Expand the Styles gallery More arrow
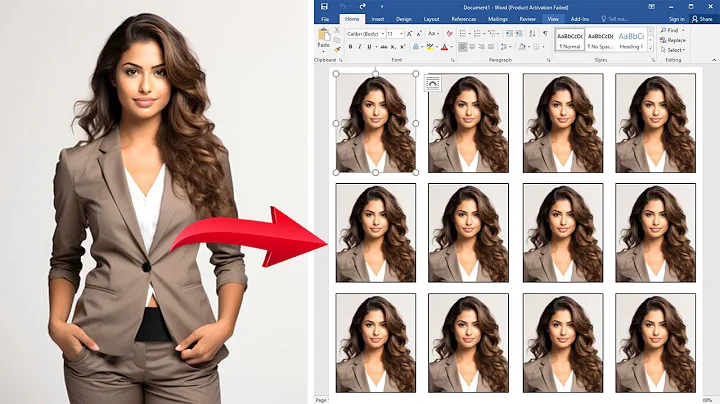Screen dimensions: 720x404 [x=650, y=48]
